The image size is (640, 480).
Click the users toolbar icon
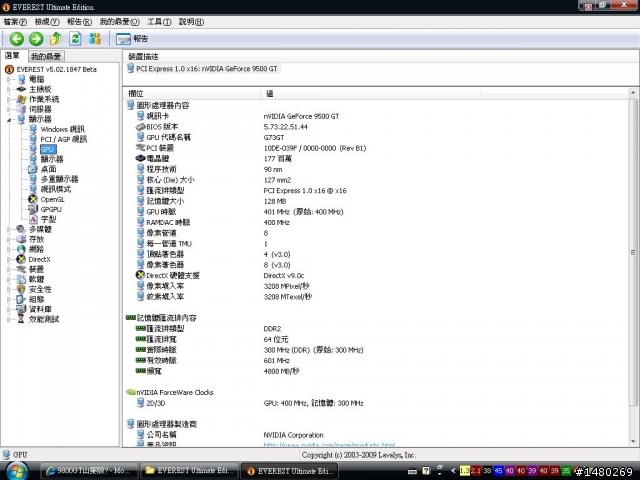95,39
